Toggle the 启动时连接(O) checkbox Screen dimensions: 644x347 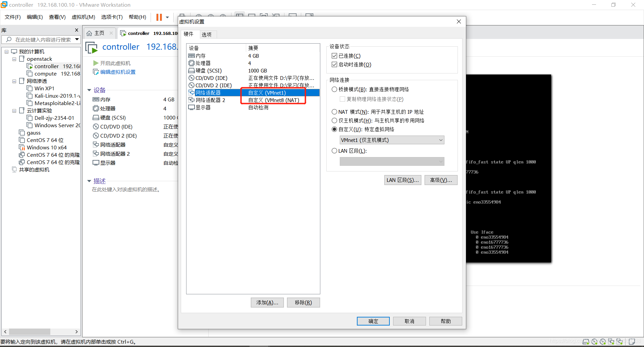(x=334, y=64)
